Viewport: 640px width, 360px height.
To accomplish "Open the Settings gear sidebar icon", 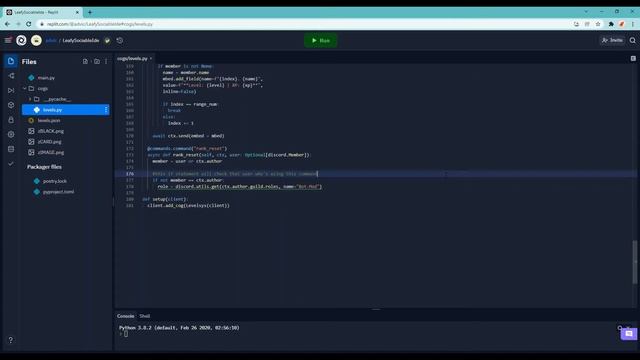I will click(11, 134).
